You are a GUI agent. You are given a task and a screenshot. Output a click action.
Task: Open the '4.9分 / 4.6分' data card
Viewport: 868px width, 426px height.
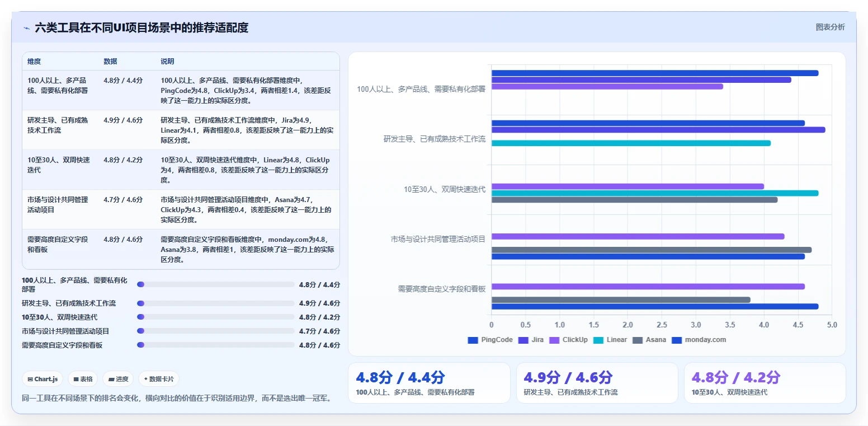coord(597,383)
